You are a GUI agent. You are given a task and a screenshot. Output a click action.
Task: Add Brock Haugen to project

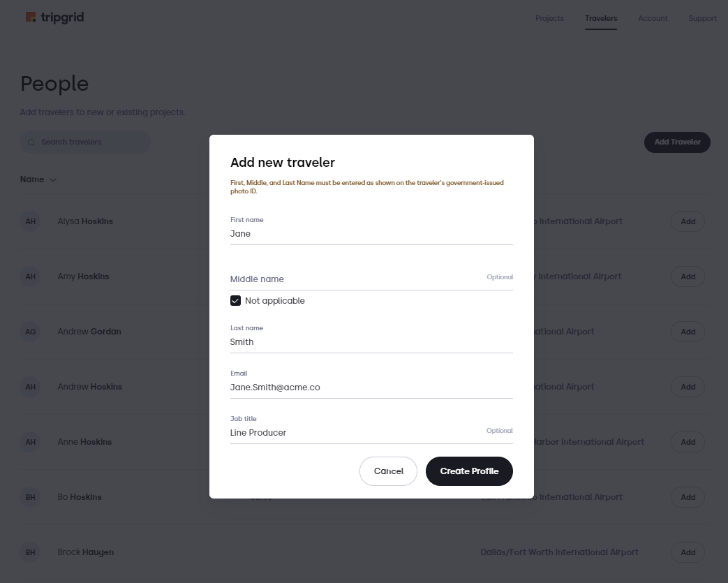tap(687, 552)
